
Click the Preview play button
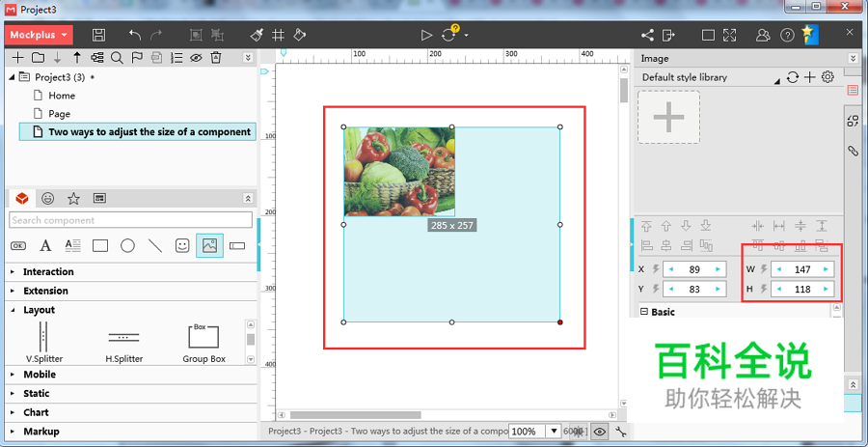coord(426,35)
